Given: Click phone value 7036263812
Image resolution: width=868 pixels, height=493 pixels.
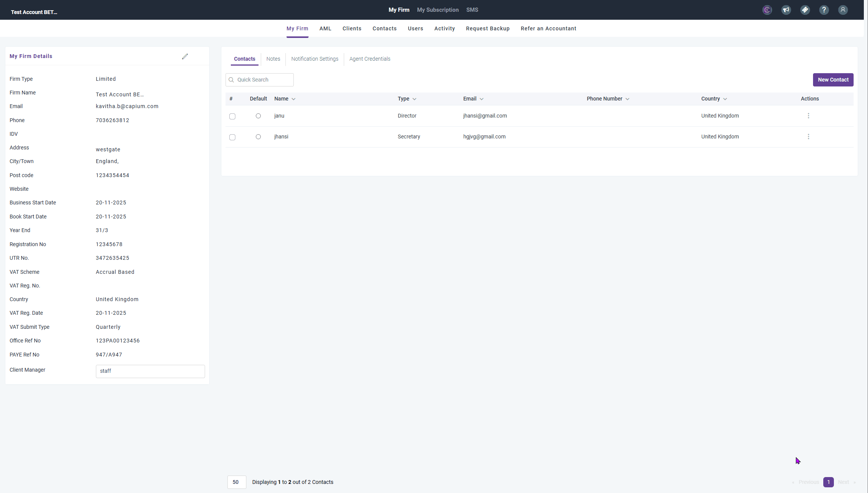Looking at the screenshot, I should tap(112, 120).
